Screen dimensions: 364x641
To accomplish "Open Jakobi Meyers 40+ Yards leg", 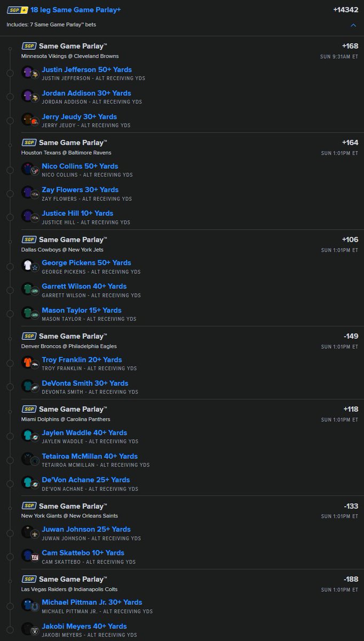I will coord(84,626).
